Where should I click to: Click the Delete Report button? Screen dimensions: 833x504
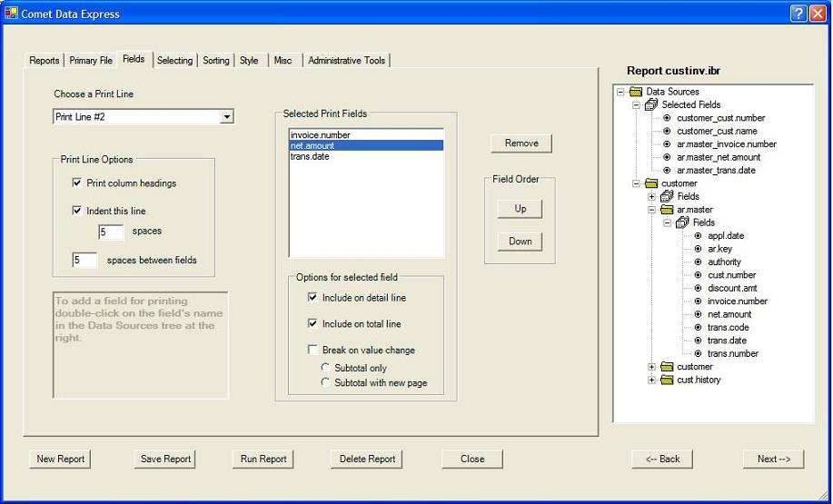pyautogui.click(x=367, y=459)
